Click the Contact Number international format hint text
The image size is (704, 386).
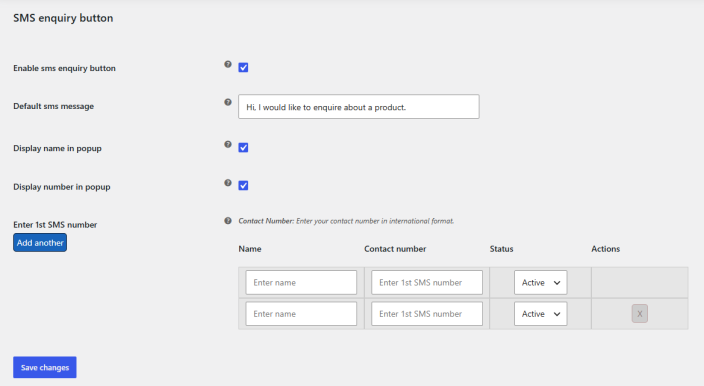346,221
